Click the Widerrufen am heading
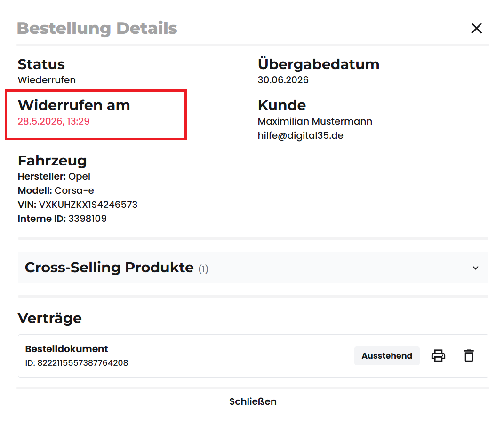This screenshot has width=504, height=425. tap(74, 105)
